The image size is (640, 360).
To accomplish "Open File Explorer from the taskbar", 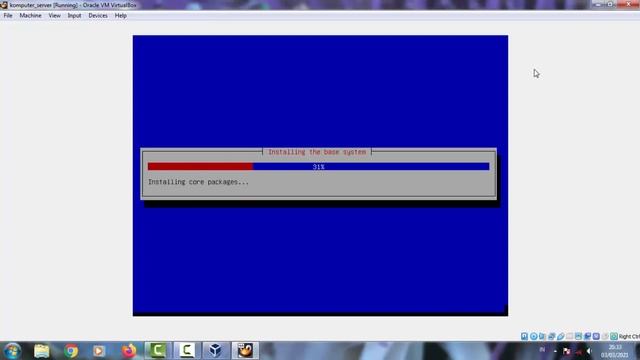I will pyautogui.click(x=42, y=351).
